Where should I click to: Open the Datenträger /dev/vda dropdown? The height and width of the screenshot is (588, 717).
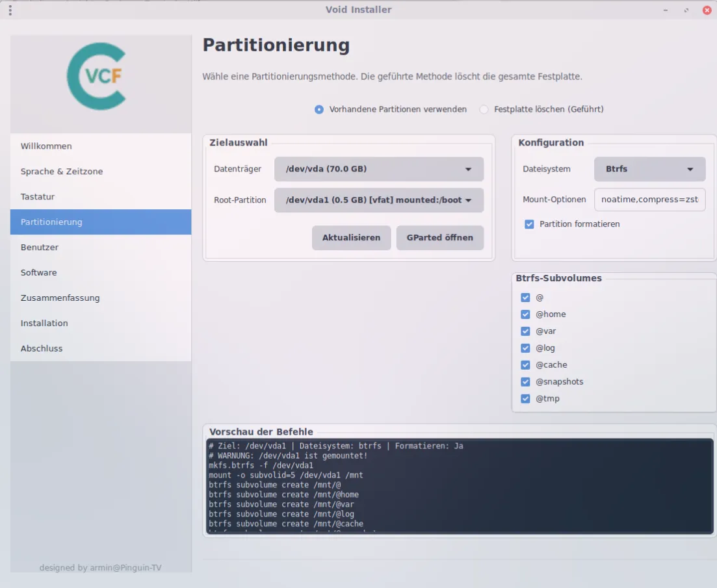pos(378,169)
